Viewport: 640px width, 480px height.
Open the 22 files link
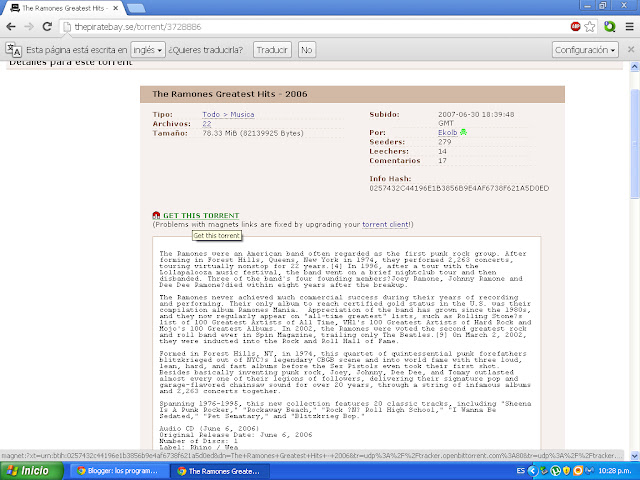point(207,124)
